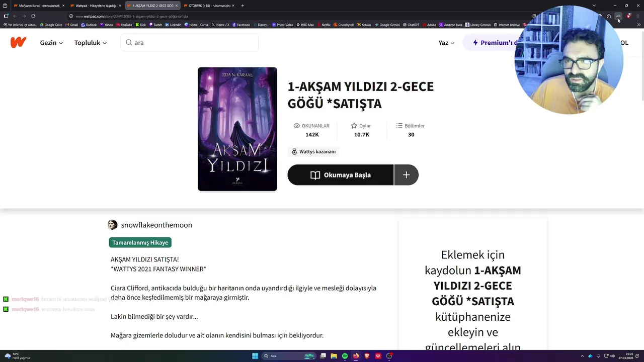This screenshot has height=362, width=644.
Task: Reload the current page
Action: coord(33,16)
